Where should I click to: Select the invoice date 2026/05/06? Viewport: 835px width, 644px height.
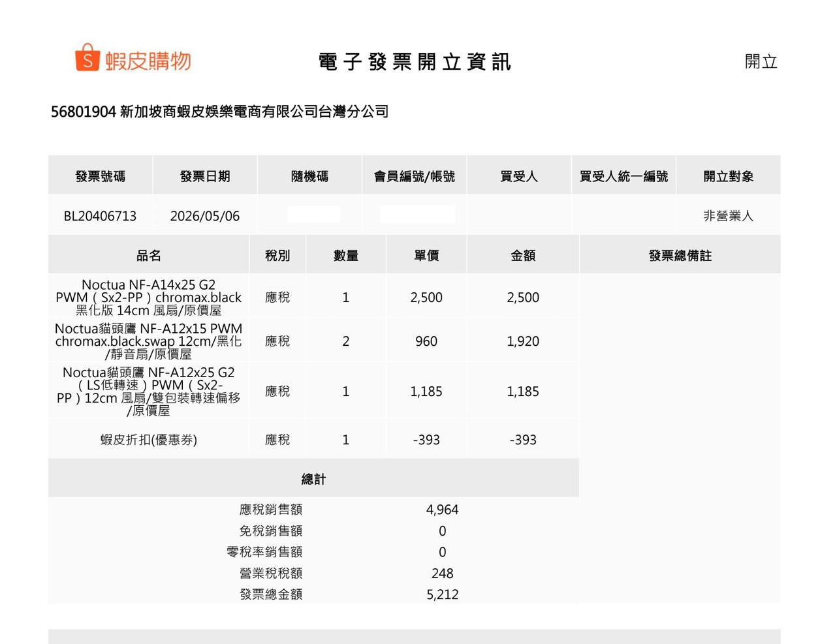pos(205,216)
